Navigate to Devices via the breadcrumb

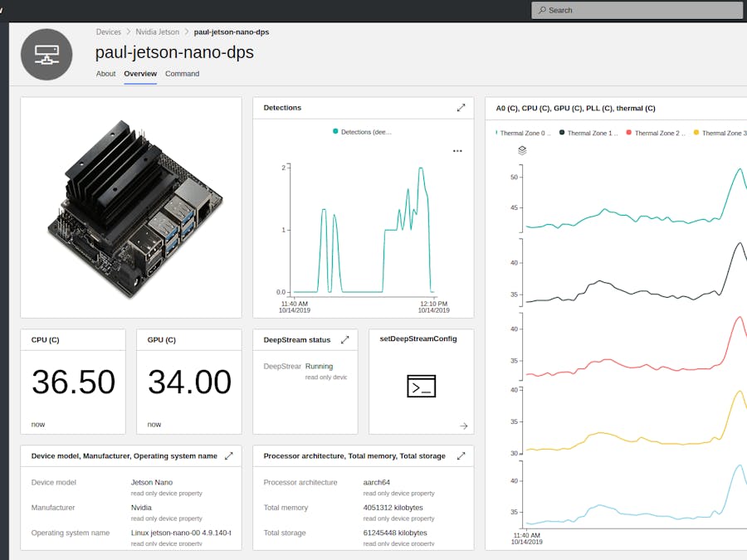point(109,32)
